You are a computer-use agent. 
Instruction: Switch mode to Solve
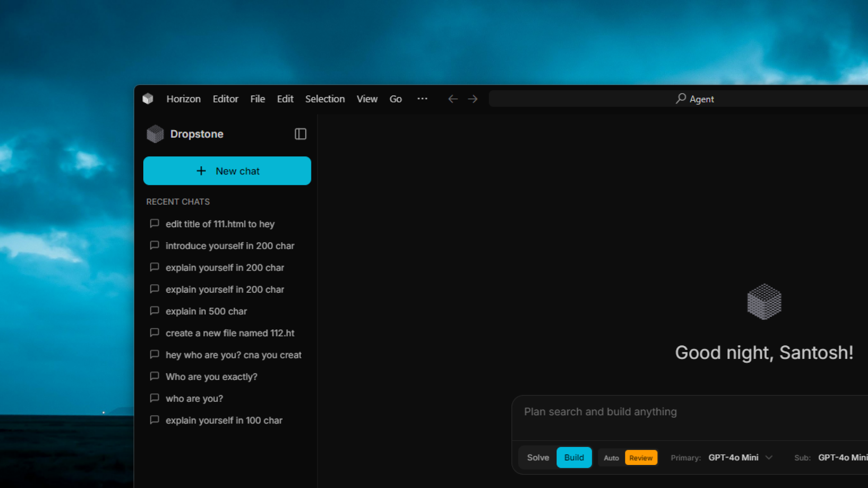click(538, 458)
